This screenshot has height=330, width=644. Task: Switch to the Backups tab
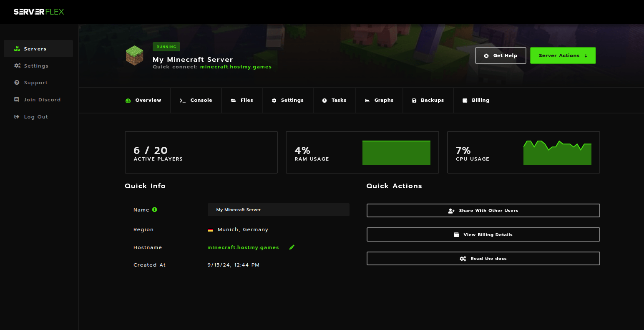click(x=428, y=100)
